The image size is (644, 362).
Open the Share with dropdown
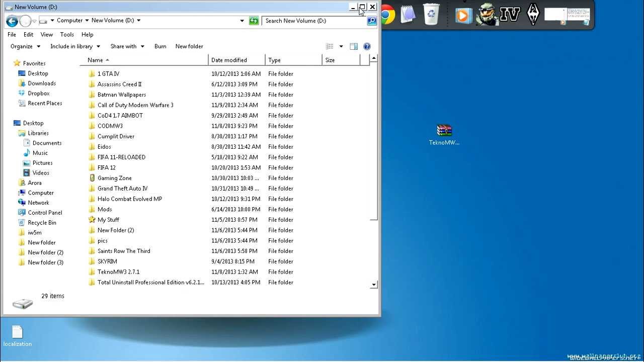point(127,46)
